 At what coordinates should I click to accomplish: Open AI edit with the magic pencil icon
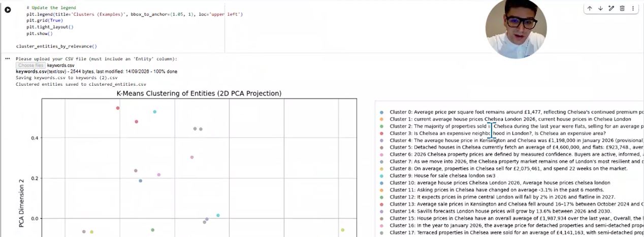coord(611,9)
